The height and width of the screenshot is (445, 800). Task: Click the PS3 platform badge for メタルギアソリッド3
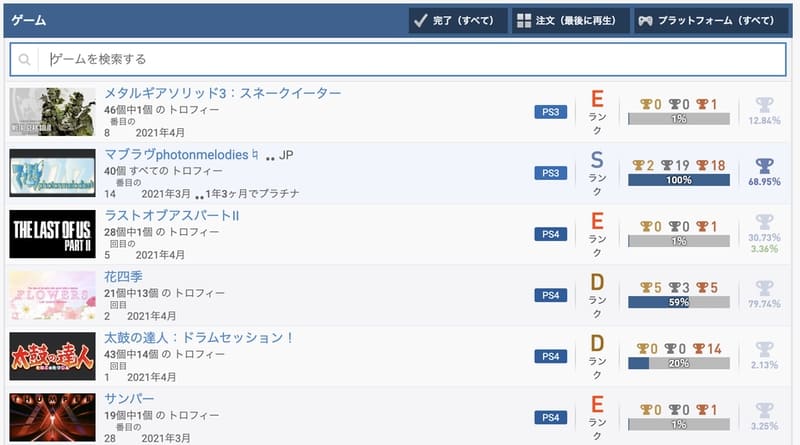pos(551,112)
